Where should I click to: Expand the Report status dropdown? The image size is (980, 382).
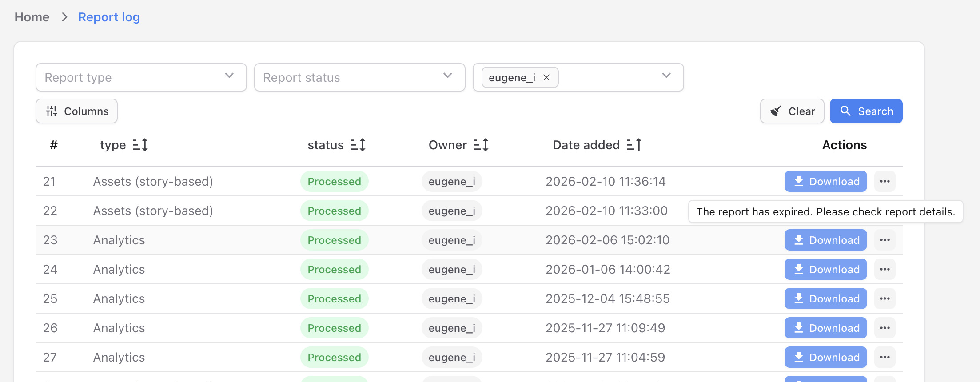pyautogui.click(x=359, y=77)
